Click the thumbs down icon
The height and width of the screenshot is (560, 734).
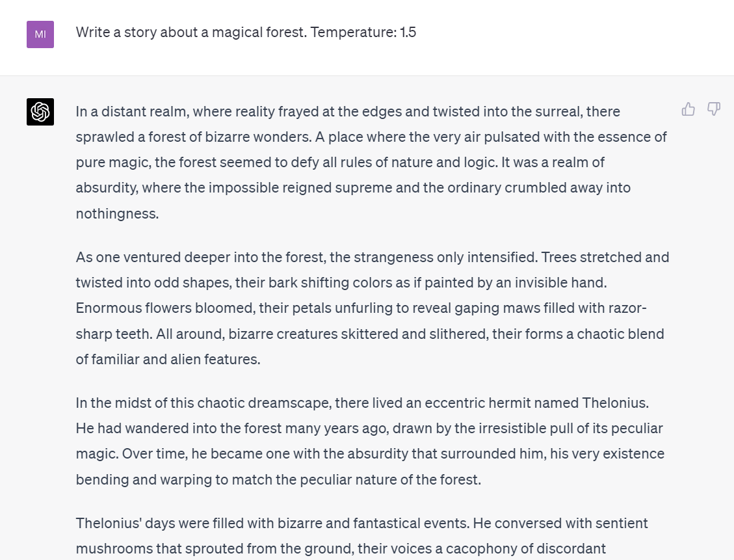tap(713, 109)
